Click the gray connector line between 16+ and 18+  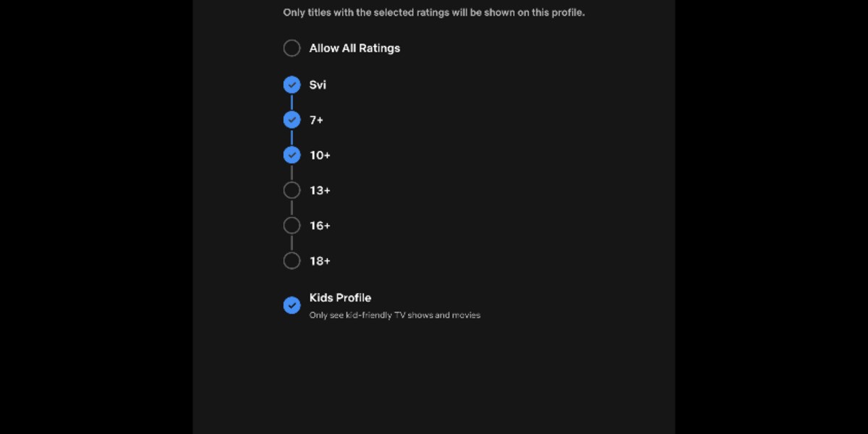coord(292,243)
